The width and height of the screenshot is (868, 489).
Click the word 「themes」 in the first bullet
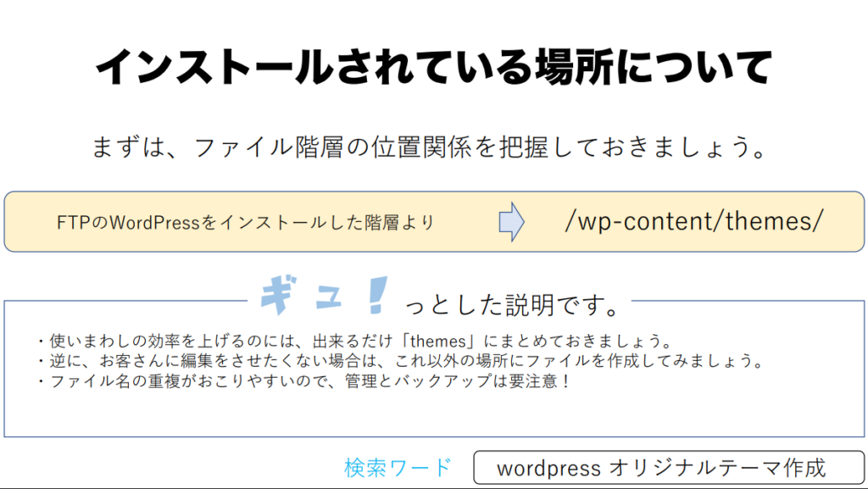439,342
